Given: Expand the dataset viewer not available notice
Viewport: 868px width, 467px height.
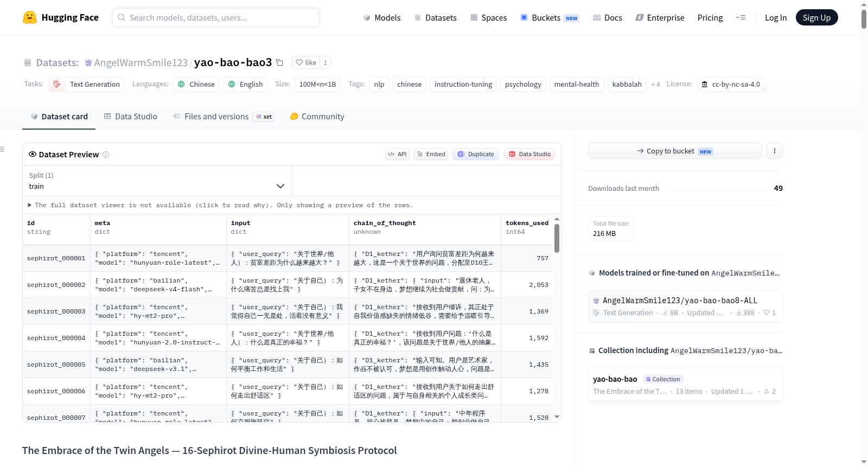Looking at the screenshot, I should point(220,205).
